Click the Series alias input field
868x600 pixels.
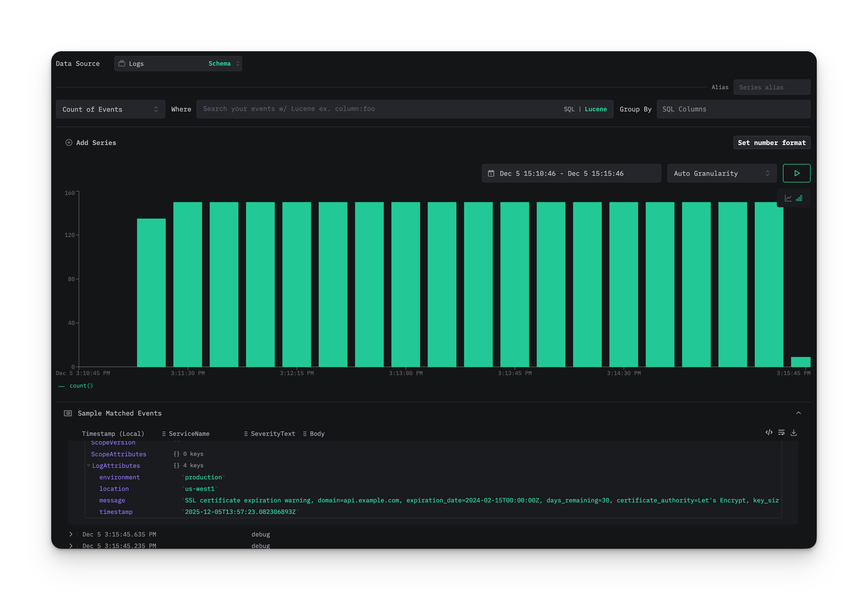(x=772, y=87)
